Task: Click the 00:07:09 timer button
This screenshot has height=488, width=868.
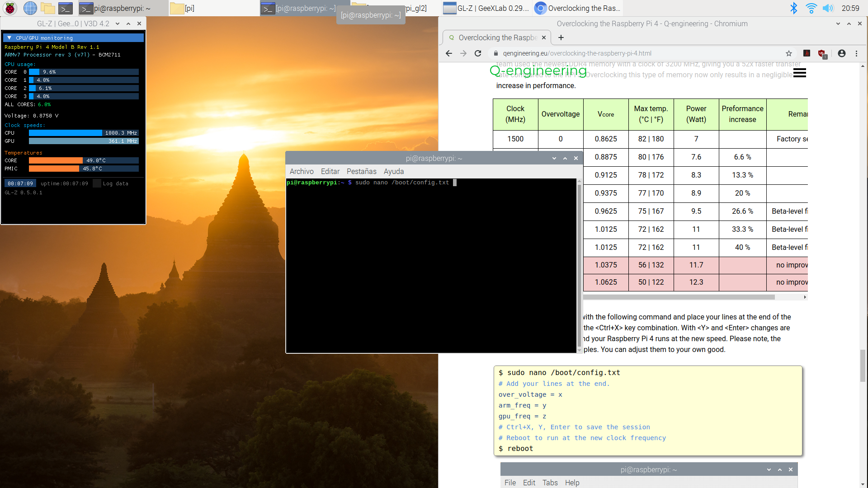Action: tap(20, 183)
